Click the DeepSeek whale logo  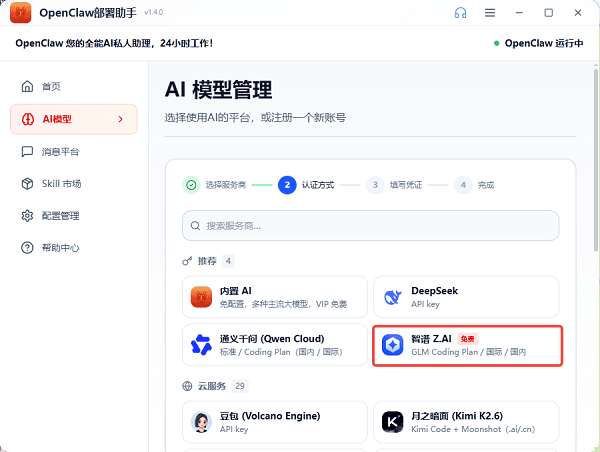(393, 297)
